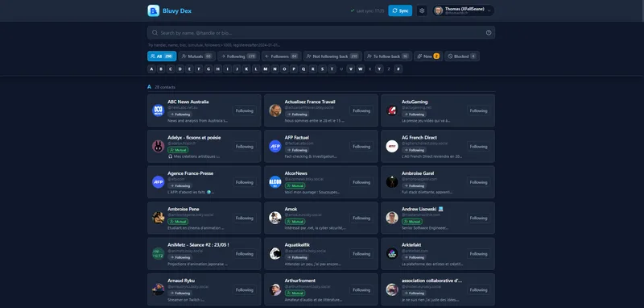Open association collaborative avatar
This screenshot has width=644, height=308.
pos(392,289)
